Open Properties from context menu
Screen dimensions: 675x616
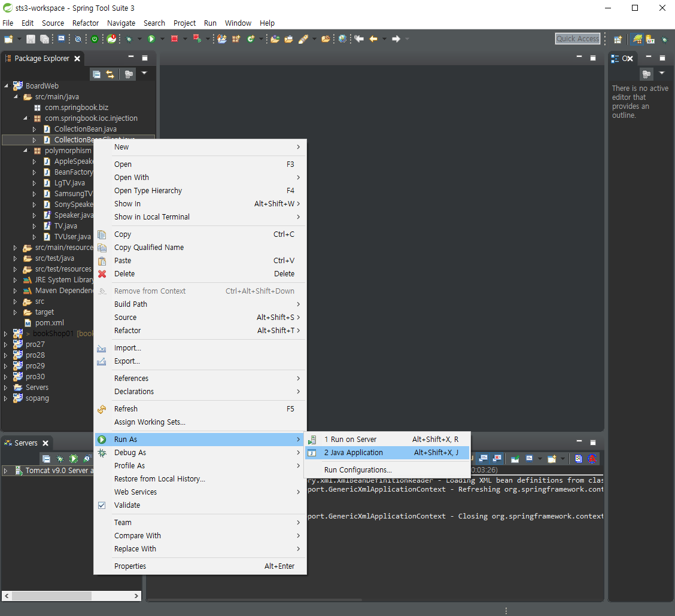click(200, 566)
